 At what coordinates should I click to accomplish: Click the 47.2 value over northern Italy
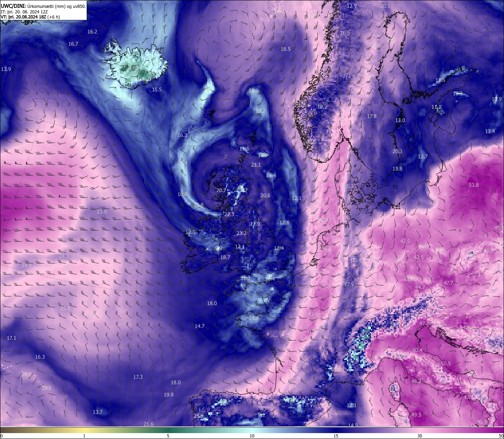(424, 323)
